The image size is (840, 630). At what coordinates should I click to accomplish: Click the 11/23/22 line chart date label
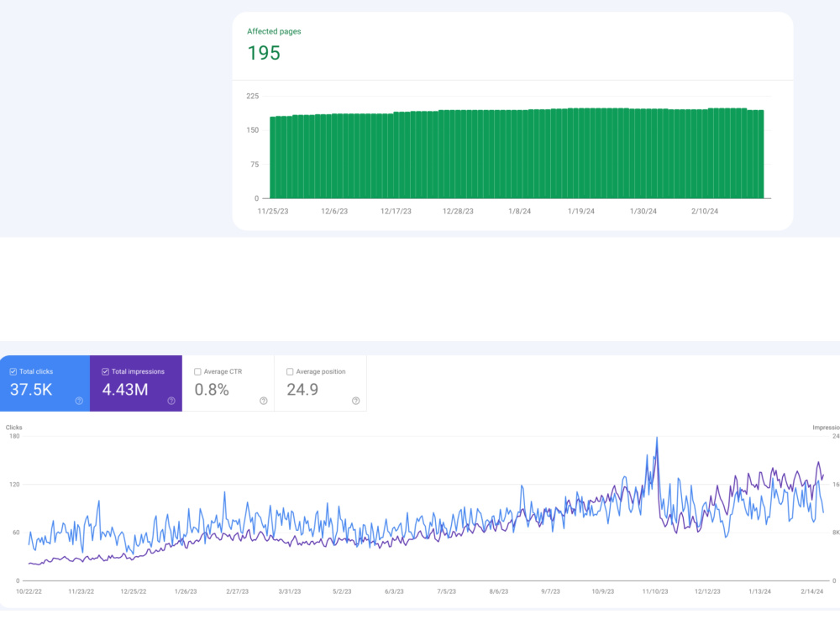81,591
